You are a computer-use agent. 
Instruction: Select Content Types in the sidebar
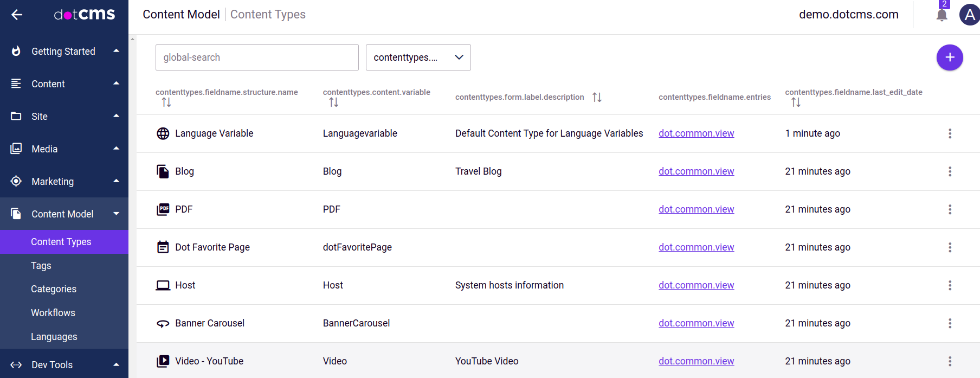(x=64, y=242)
